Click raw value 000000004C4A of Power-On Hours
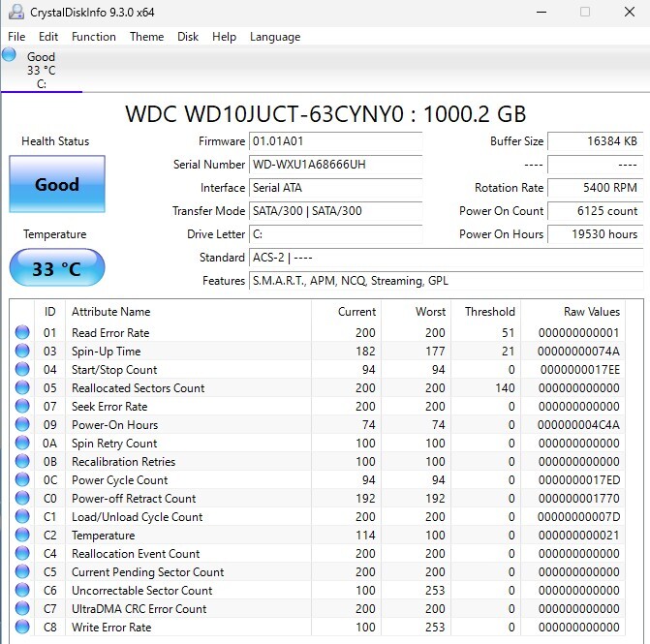This screenshot has width=650, height=644. tap(578, 425)
